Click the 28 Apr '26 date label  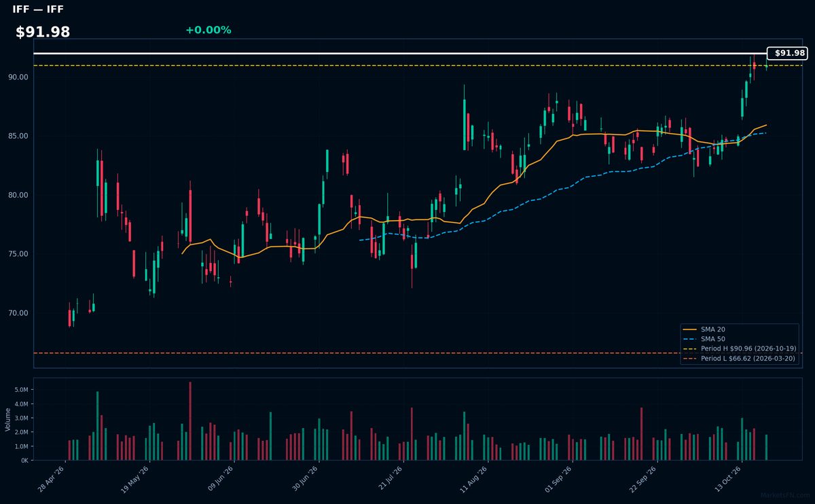52,480
